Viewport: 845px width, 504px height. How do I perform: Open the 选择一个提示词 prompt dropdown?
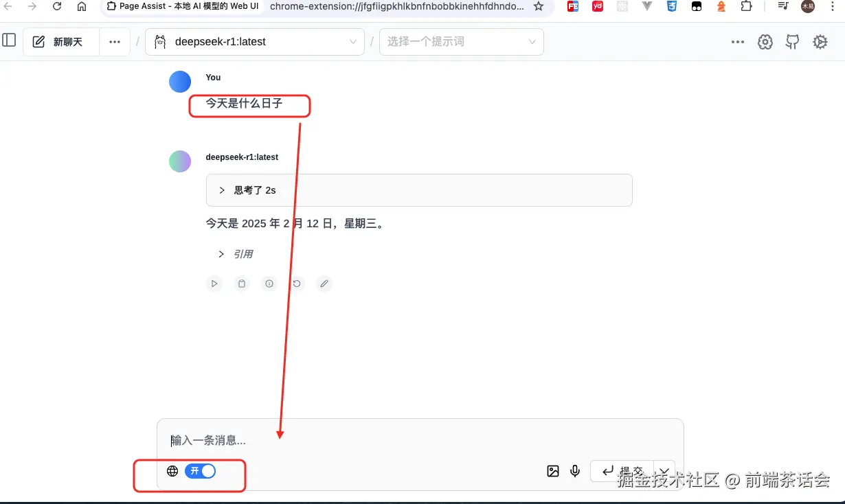click(x=462, y=42)
